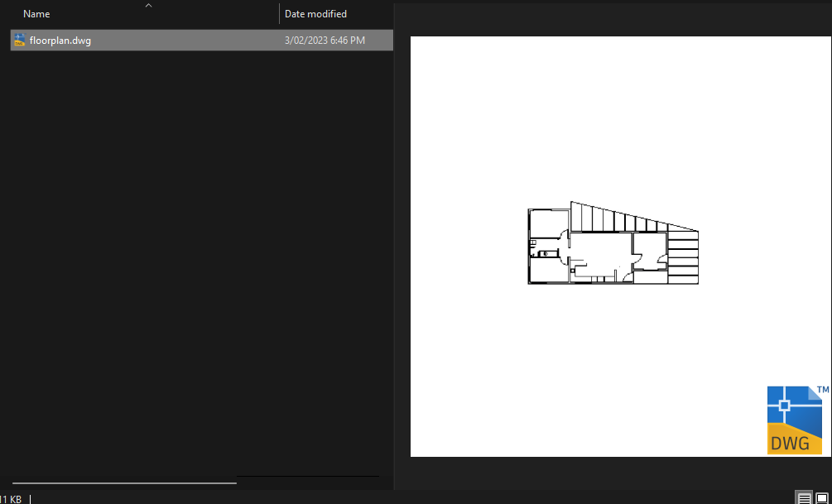Image resolution: width=832 pixels, height=504 pixels.
Task: Sort files by Date modified column
Action: click(x=315, y=14)
